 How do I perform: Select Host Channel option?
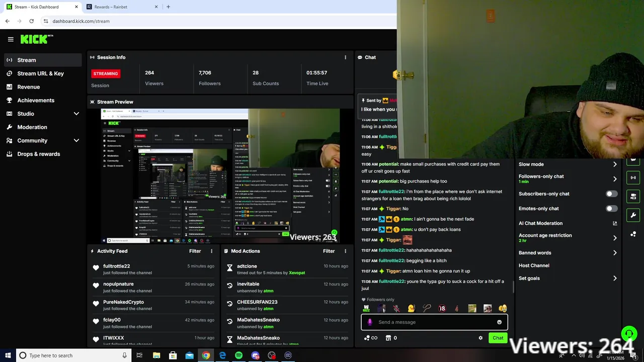534,265
